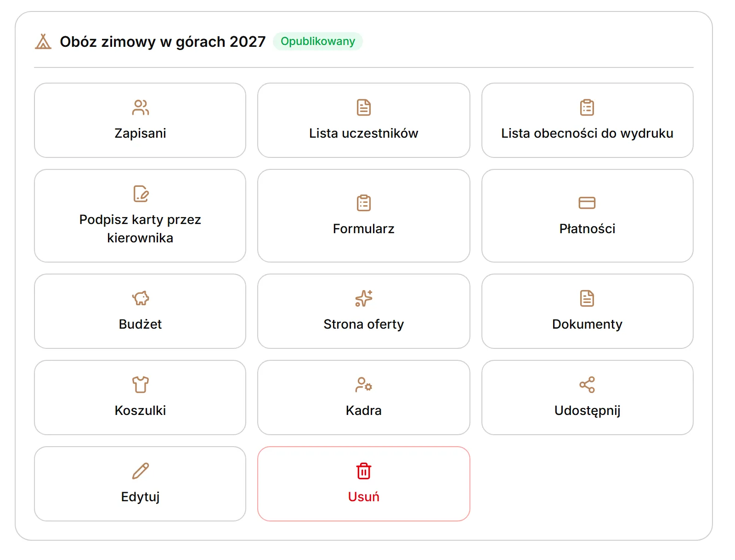
Task: Select the Dokumenty text label
Action: point(587,324)
